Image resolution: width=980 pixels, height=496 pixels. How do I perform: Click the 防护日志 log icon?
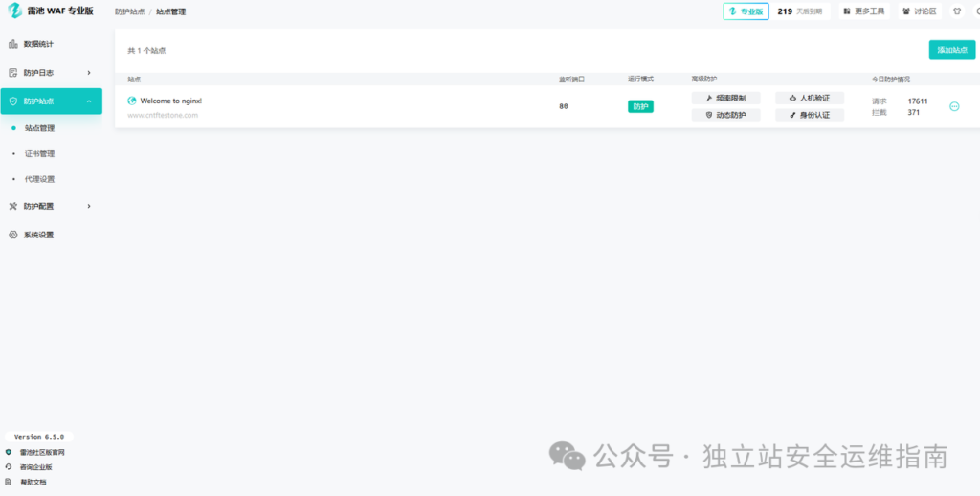[x=13, y=73]
